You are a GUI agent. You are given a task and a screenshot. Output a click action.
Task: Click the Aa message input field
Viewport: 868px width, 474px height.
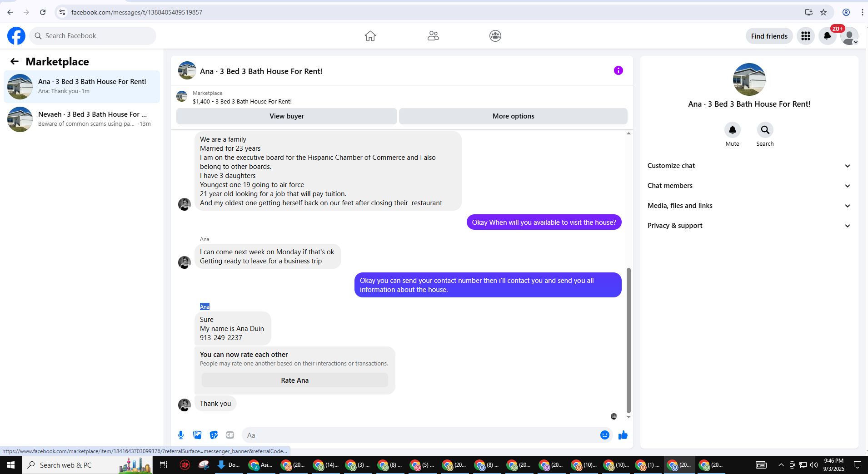[x=420, y=435]
